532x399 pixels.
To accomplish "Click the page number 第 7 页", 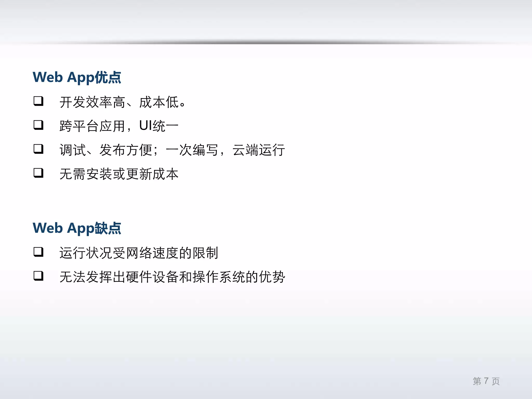I will (x=486, y=381).
